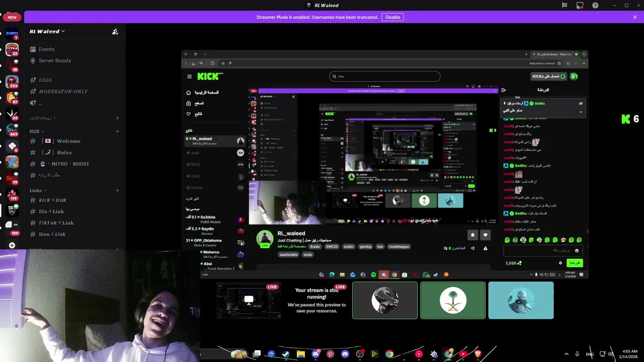The width and height of the screenshot is (644, 362).
Task: Click the plus button next to Links category
Action: pyautogui.click(x=117, y=191)
